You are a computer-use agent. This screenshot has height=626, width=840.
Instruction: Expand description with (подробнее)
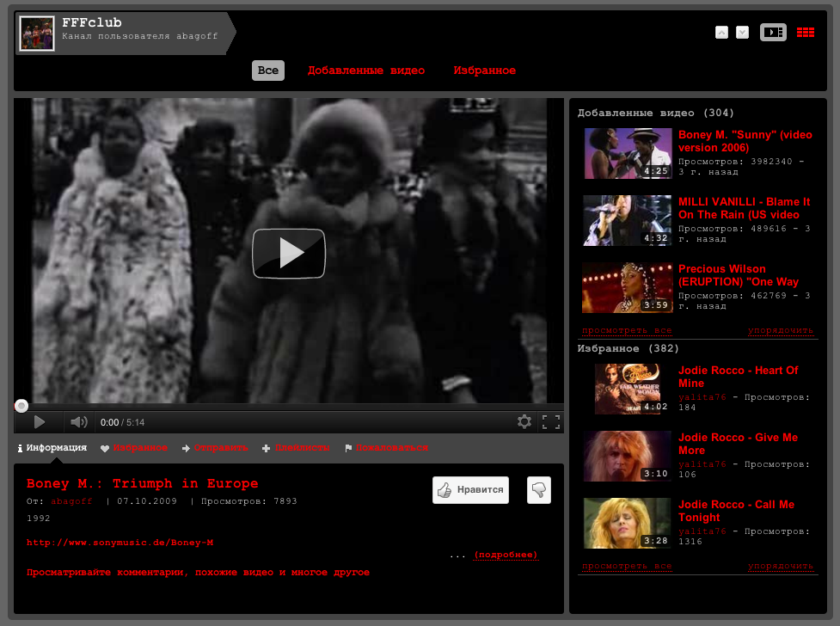click(x=506, y=555)
